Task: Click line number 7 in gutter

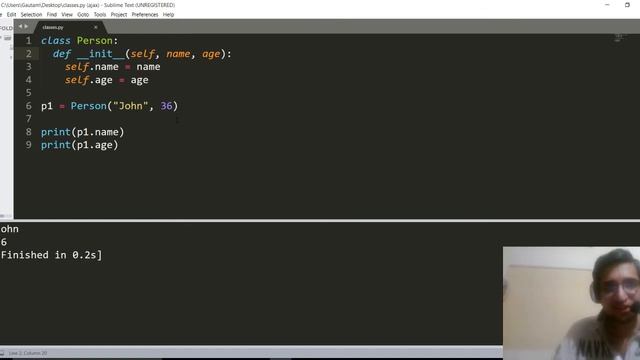Action: [28, 119]
